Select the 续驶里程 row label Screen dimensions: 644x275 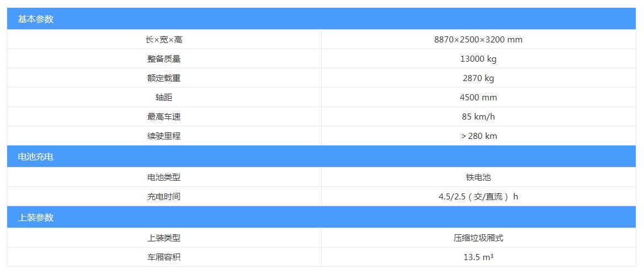point(164,136)
